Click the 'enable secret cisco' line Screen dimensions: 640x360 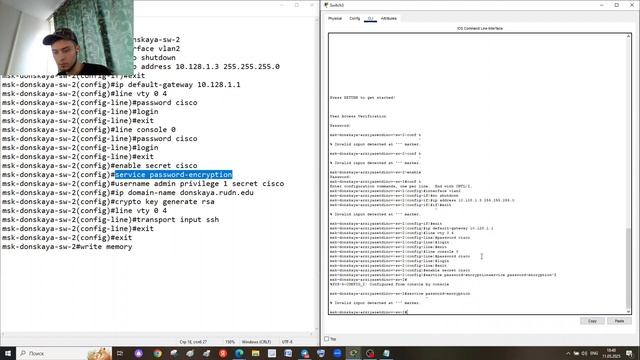tap(156, 166)
